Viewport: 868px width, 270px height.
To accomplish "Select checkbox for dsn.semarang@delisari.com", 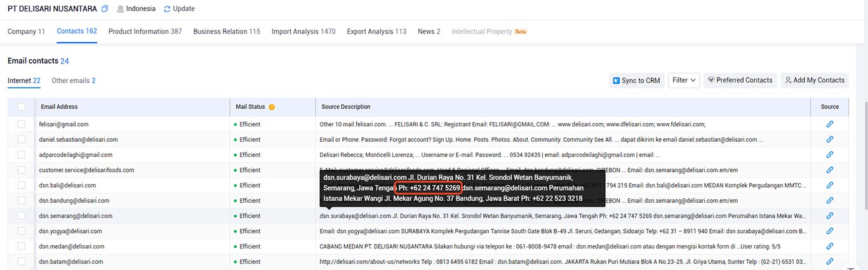I will point(22,216).
